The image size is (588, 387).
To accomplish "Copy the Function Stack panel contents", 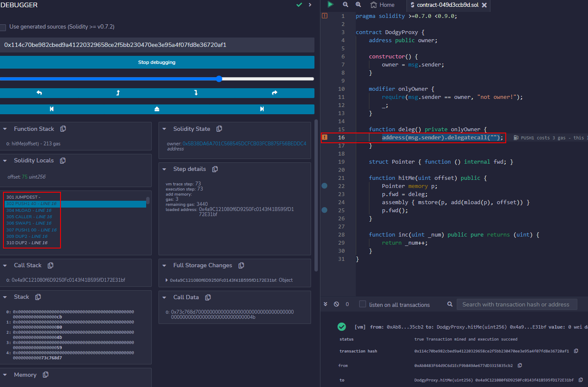I will click(63, 129).
